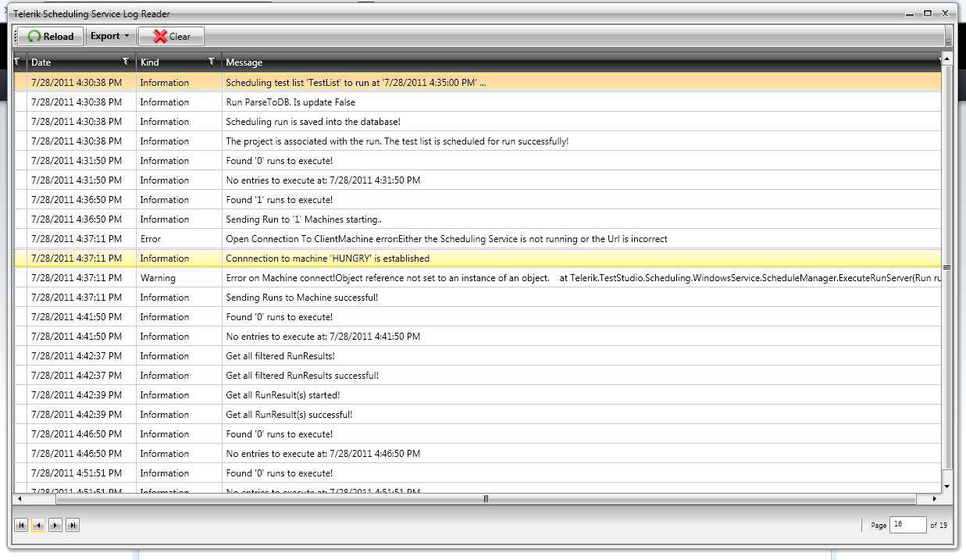Open the Kind column filter funnel
Screen dimensions: 966x560
click(x=212, y=62)
